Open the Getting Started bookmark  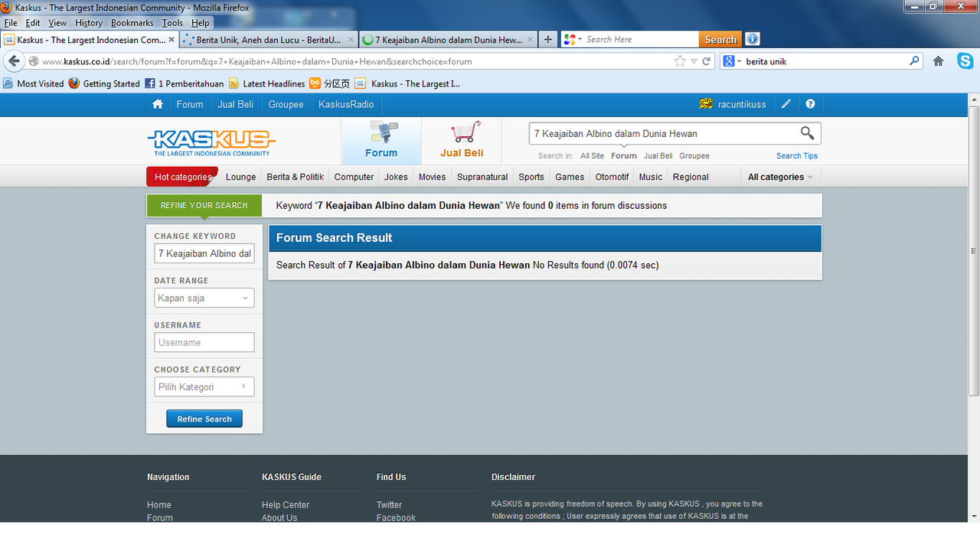(x=104, y=83)
